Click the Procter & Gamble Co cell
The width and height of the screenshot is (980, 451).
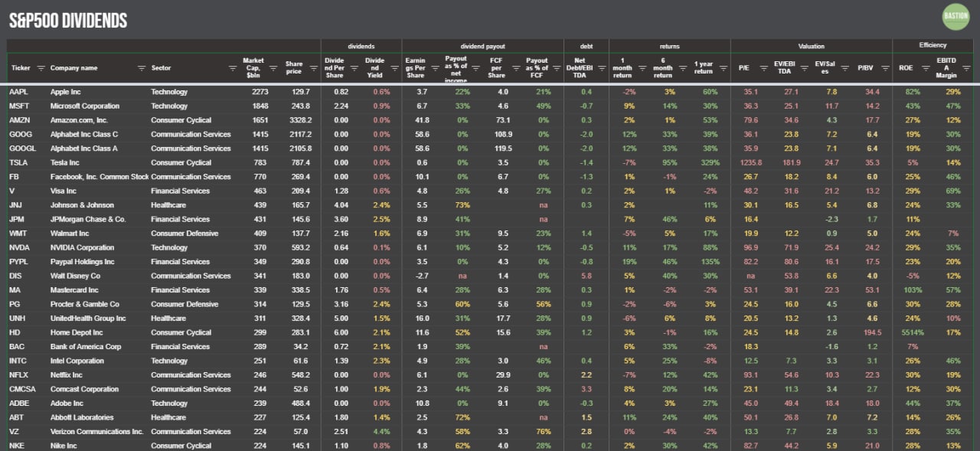point(84,305)
